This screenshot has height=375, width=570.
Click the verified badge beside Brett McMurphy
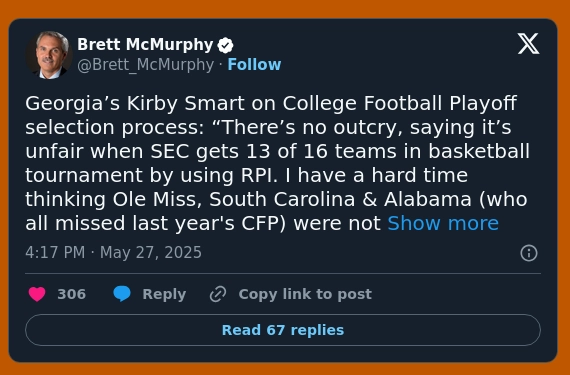click(x=225, y=45)
